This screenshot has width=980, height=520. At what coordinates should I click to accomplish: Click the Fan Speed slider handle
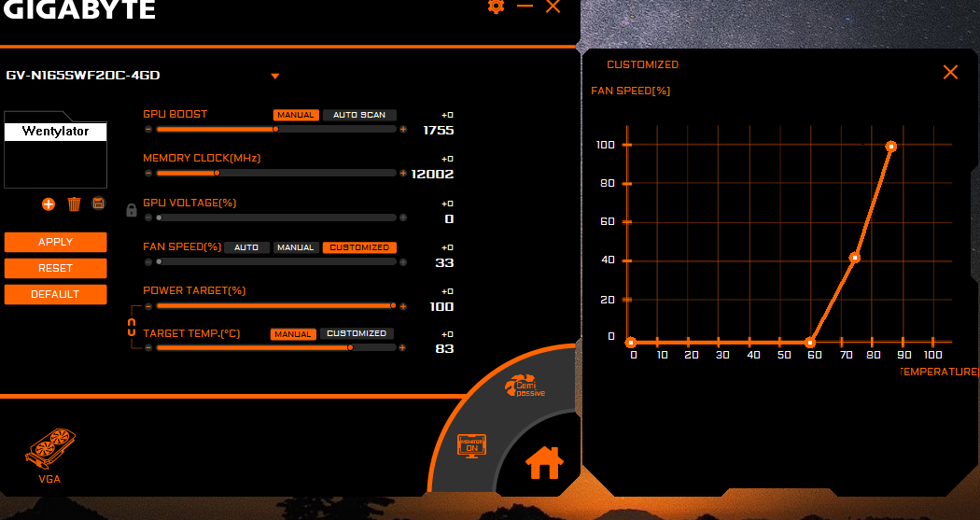(x=160, y=262)
